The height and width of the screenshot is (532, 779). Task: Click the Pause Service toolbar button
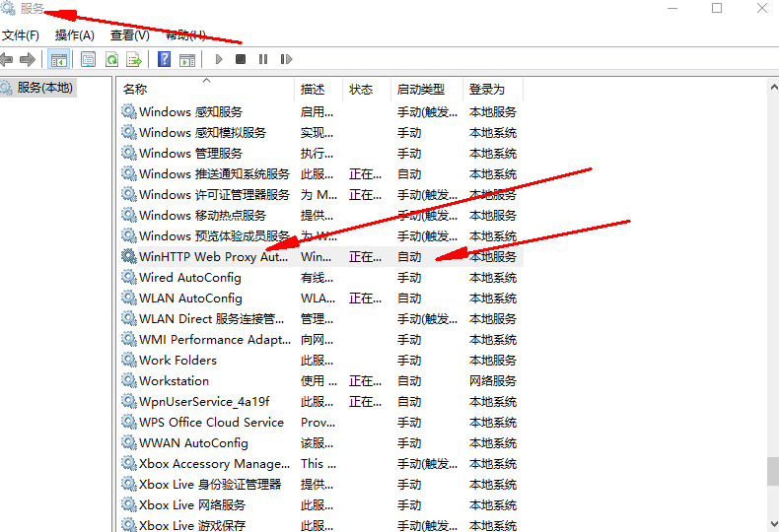[263, 59]
